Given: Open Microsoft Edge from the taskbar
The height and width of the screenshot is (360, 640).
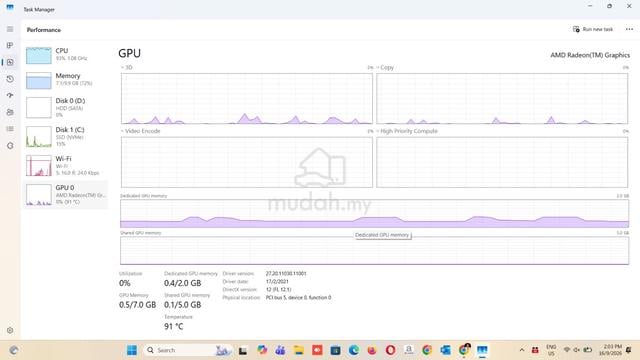Looking at the screenshot, I should [353, 350].
